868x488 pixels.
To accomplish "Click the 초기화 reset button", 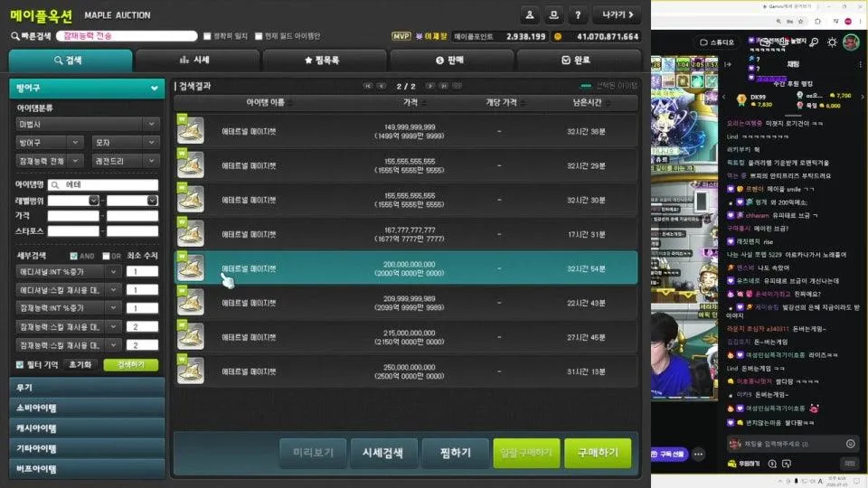I will pos(80,364).
